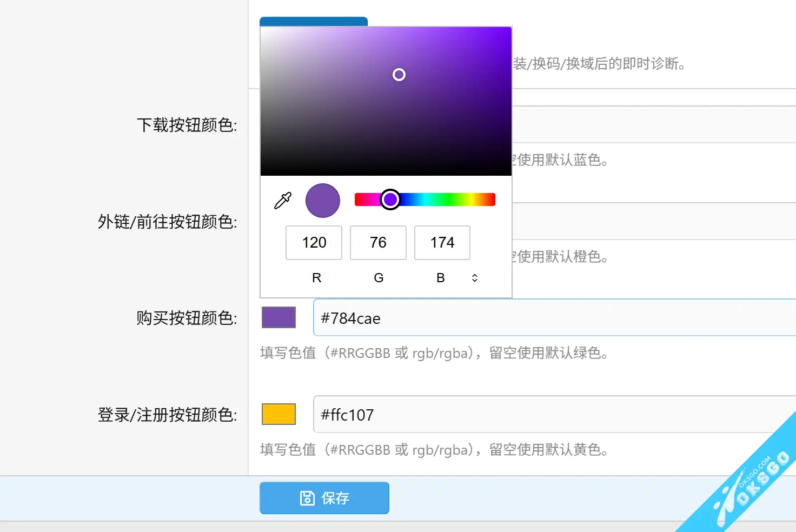Click the round purple color preview circle
796x532 pixels.
click(x=323, y=201)
